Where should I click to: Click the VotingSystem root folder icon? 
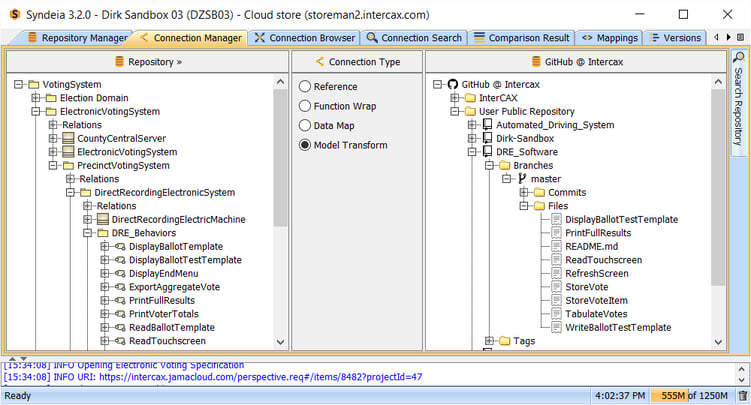[x=34, y=84]
